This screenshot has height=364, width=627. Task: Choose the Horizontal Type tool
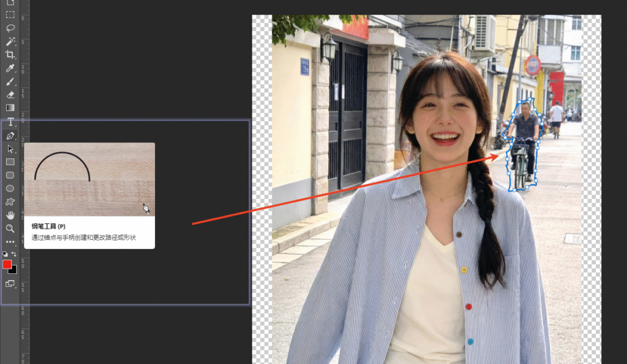click(10, 121)
